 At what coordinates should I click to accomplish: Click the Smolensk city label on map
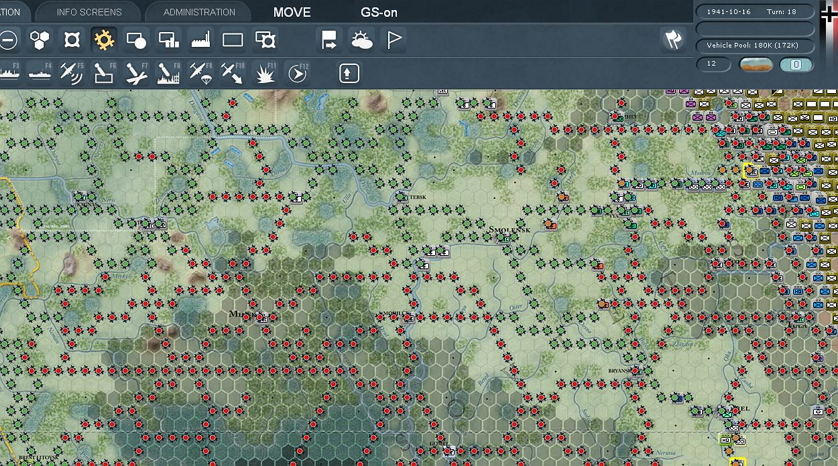(509, 230)
